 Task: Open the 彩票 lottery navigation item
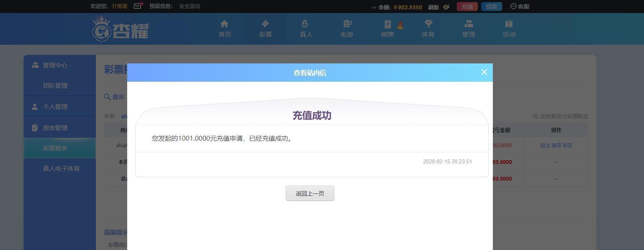265,29
